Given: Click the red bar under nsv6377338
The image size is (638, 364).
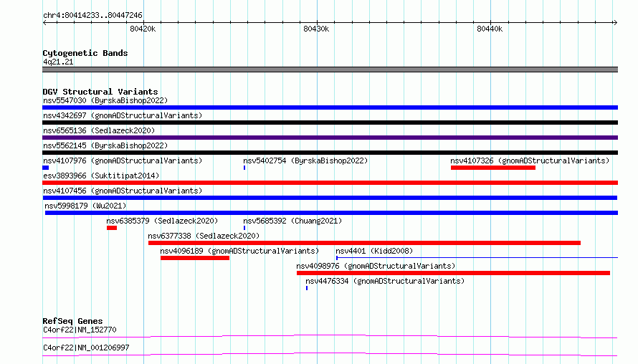Looking at the screenshot, I should click(364, 243).
